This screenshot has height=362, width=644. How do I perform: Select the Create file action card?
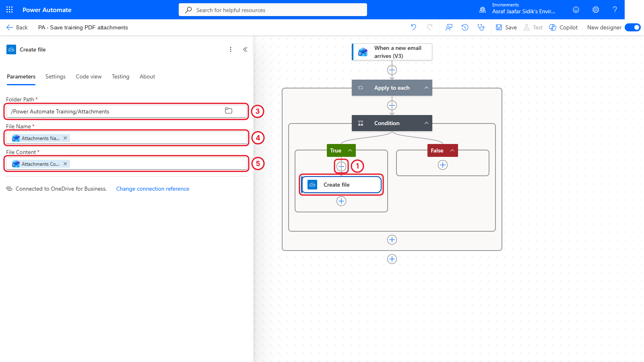pos(341,185)
